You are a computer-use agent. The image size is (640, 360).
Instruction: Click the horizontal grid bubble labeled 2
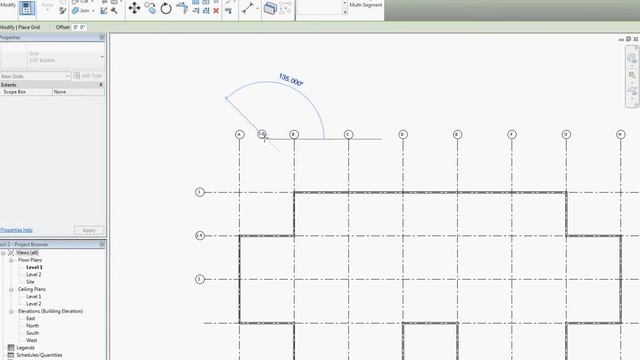coord(200,280)
